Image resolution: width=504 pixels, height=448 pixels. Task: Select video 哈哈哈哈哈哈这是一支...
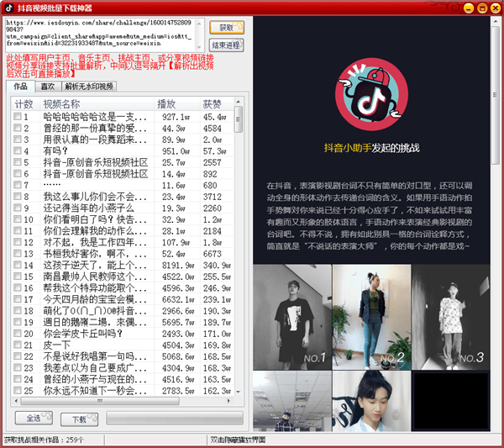tap(95, 117)
